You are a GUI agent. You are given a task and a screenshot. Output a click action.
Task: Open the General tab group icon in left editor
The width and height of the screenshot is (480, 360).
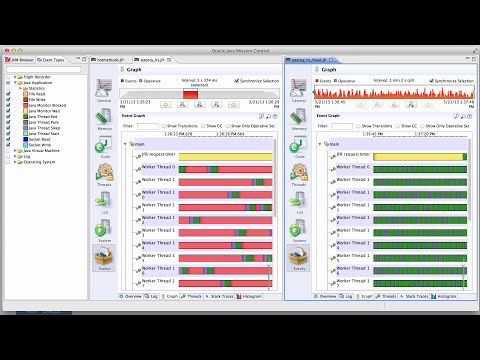pyautogui.click(x=104, y=88)
